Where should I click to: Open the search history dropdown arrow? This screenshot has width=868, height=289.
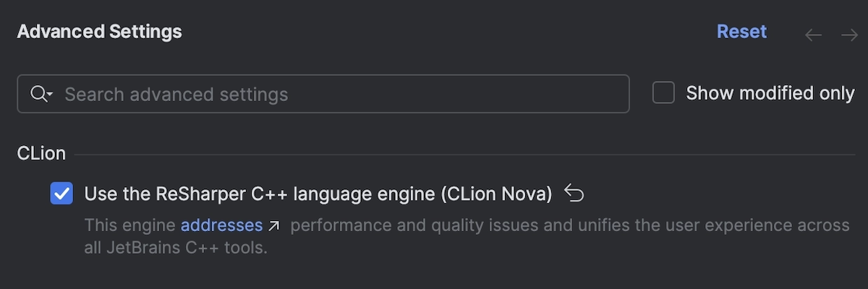point(49,95)
